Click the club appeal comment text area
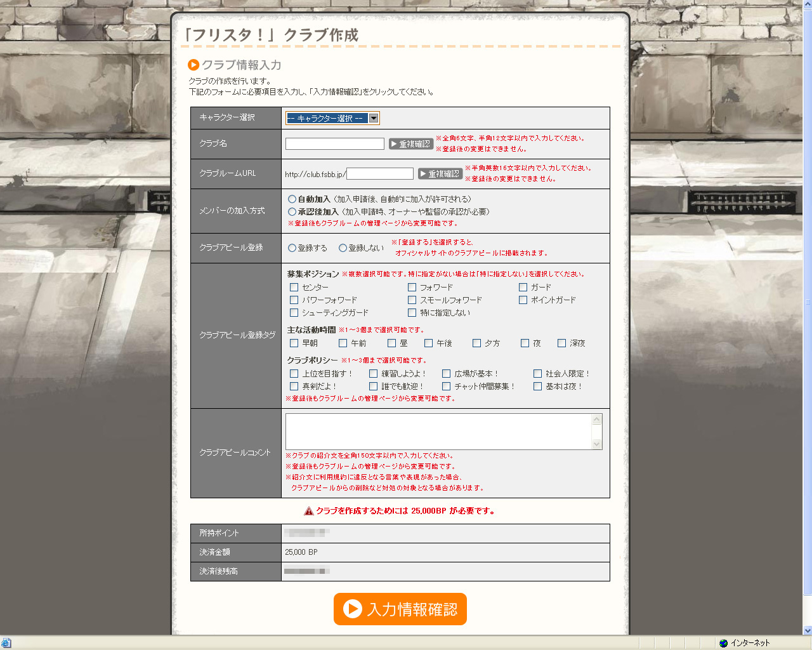Viewport: 812px width, 650px height. coord(438,432)
